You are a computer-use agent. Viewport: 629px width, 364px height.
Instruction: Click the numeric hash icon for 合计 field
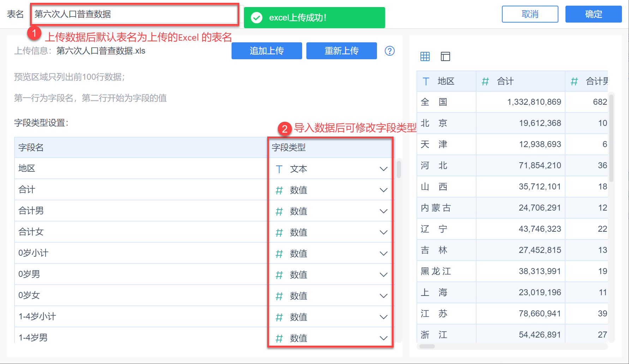point(279,190)
